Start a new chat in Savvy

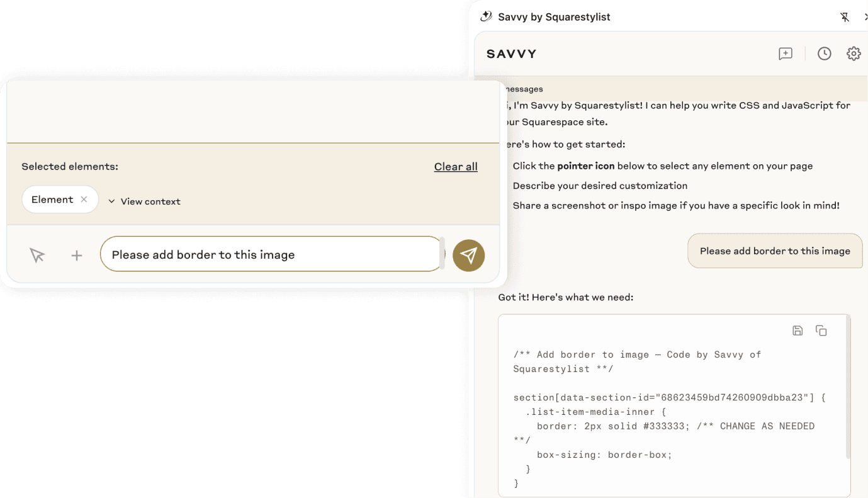pos(785,54)
